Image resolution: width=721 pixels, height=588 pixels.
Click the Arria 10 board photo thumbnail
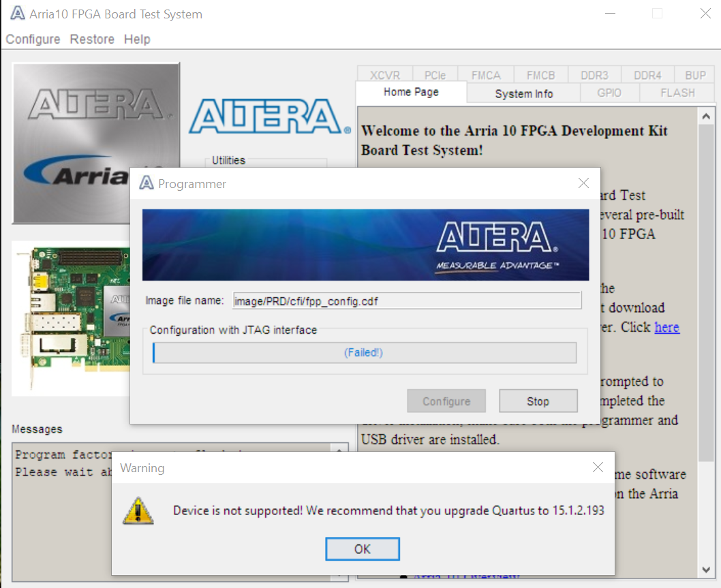(72, 318)
